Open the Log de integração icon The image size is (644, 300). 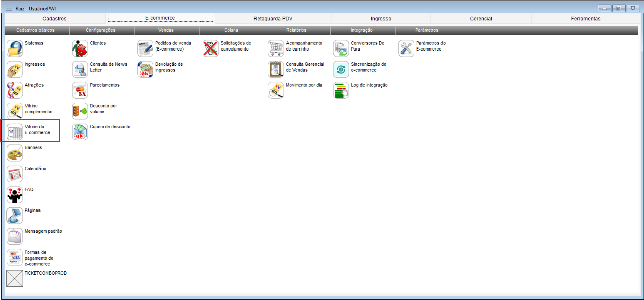click(x=341, y=90)
